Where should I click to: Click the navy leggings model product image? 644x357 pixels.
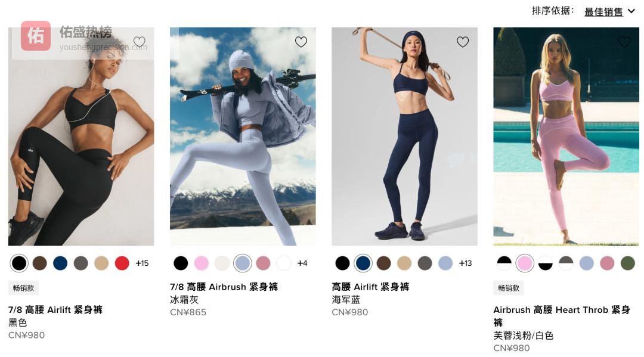coord(404,136)
